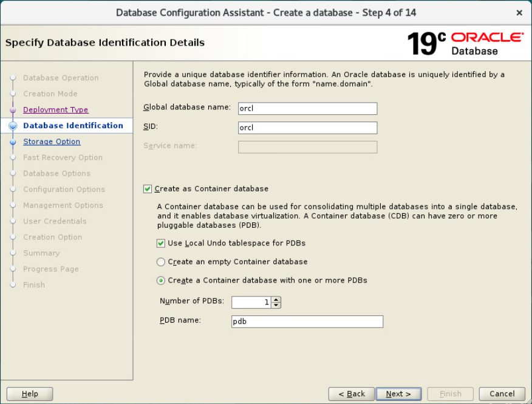
Task: Cancel the database creation wizard
Action: tap(502, 394)
